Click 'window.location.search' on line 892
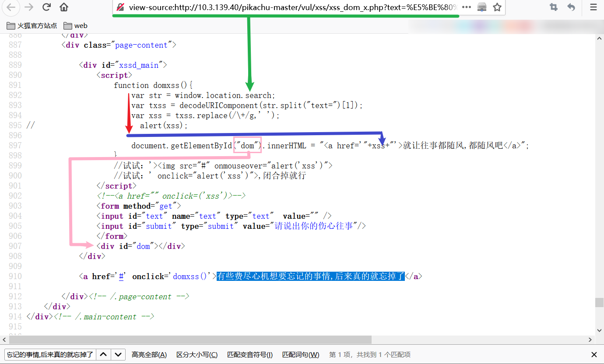604x364 pixels. point(224,95)
